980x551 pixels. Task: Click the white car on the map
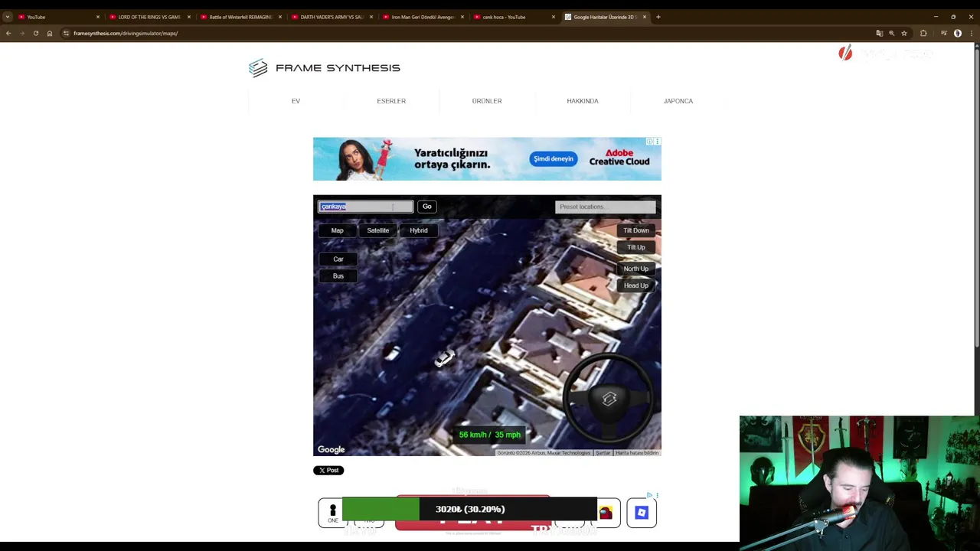445,358
